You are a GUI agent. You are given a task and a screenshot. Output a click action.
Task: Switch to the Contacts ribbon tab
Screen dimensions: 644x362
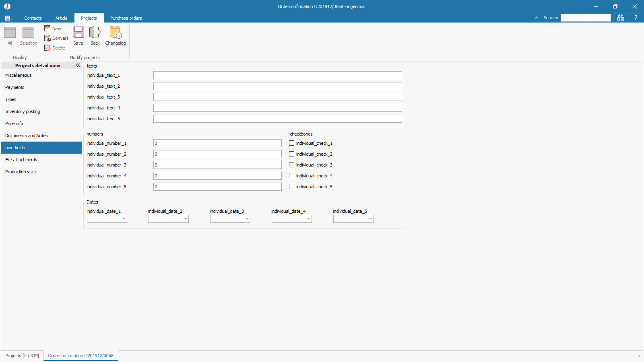click(33, 18)
